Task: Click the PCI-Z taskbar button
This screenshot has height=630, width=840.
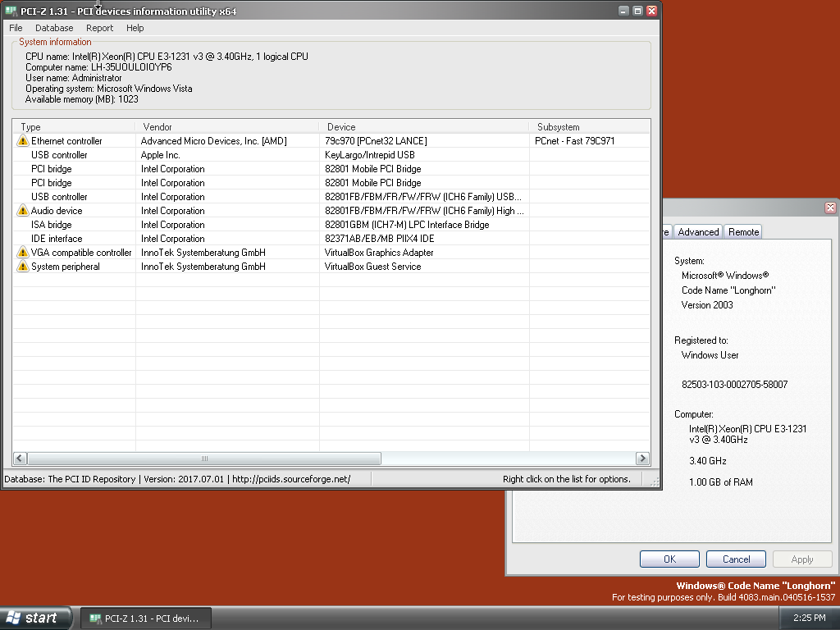Action: point(146,619)
